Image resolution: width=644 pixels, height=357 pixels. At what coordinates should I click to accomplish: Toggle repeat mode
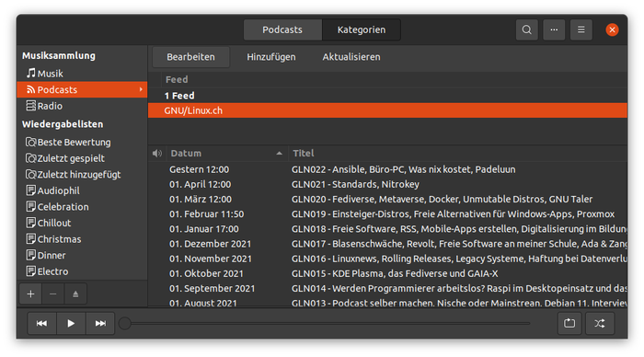569,323
